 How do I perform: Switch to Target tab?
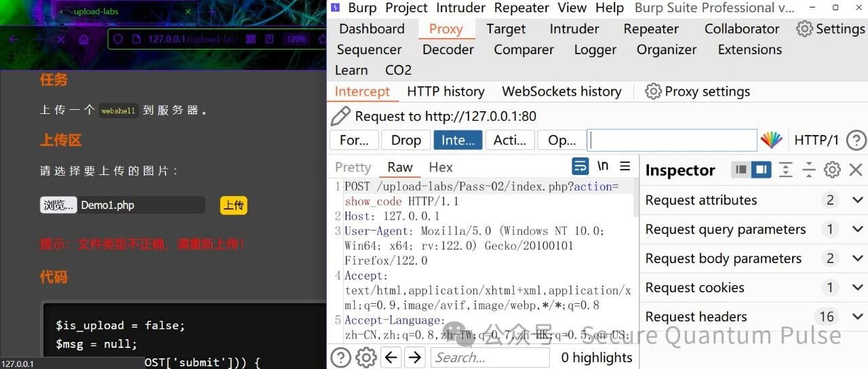click(x=506, y=28)
